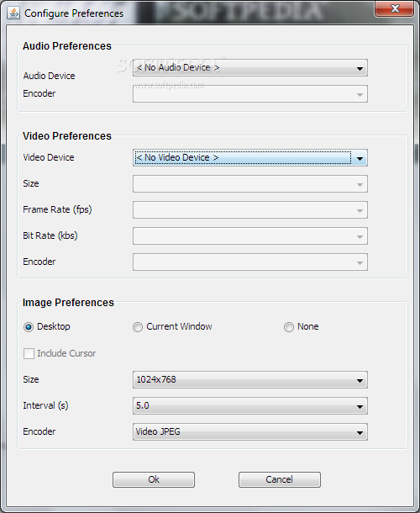Expand the Video Size combo box
The image size is (420, 513).
click(x=250, y=184)
